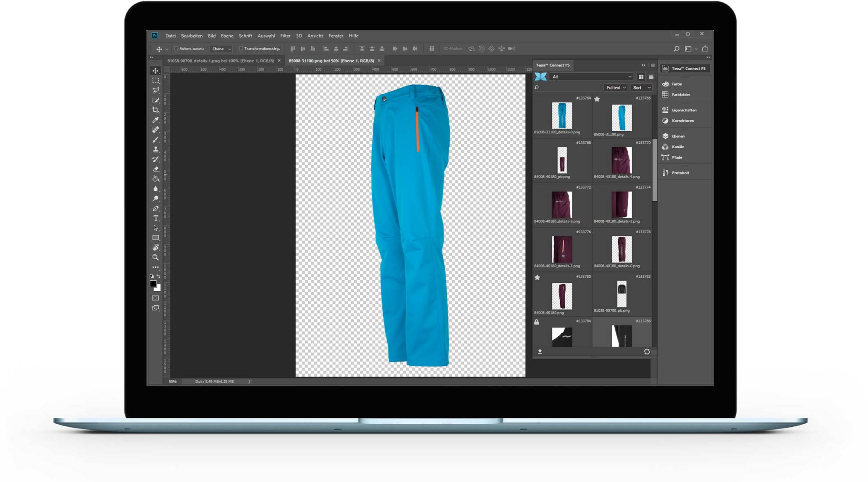868x482 pixels.
Task: Enable Autom. ausw. checkbox
Action: pyautogui.click(x=176, y=49)
